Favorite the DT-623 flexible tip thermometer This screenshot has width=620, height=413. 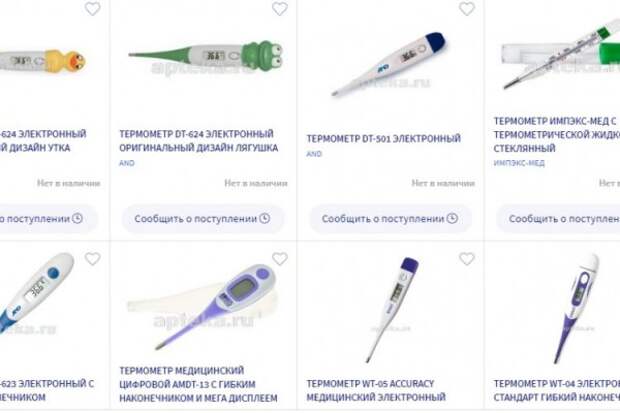pyautogui.click(x=93, y=259)
